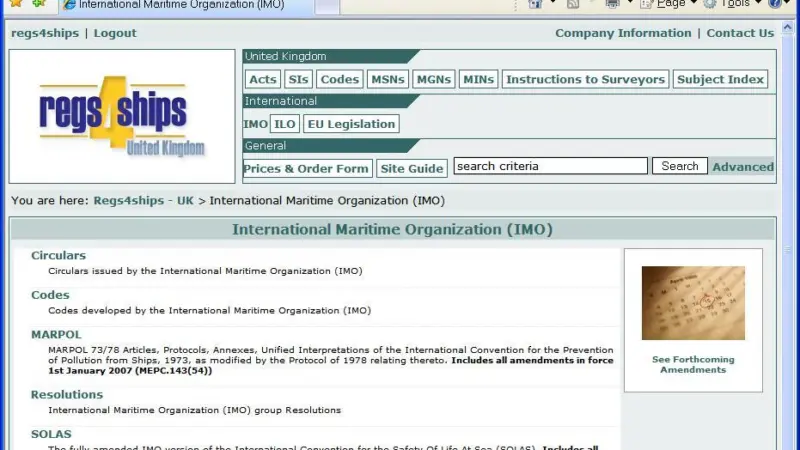The width and height of the screenshot is (800, 450).
Task: Click text 'International Maritime Organization (IMO) group Resolutions'
Action: tap(194, 410)
